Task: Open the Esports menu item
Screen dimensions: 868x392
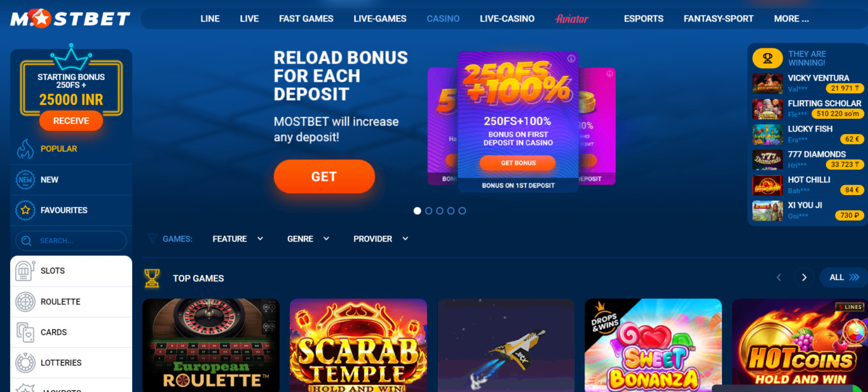Action: [x=644, y=18]
